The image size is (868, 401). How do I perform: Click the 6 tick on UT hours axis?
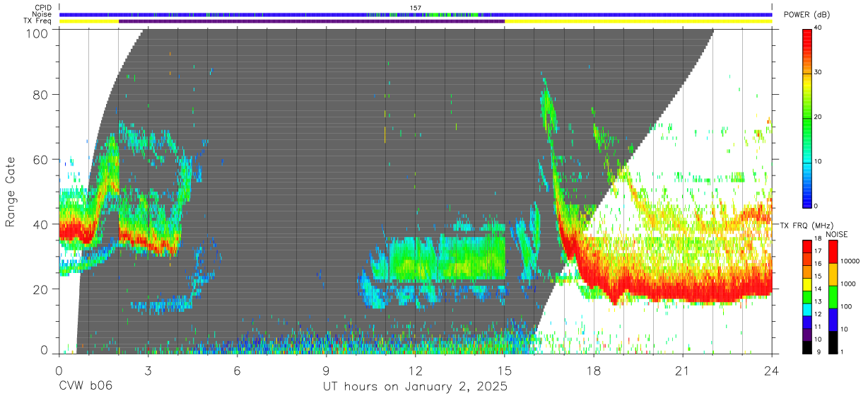coord(237,371)
